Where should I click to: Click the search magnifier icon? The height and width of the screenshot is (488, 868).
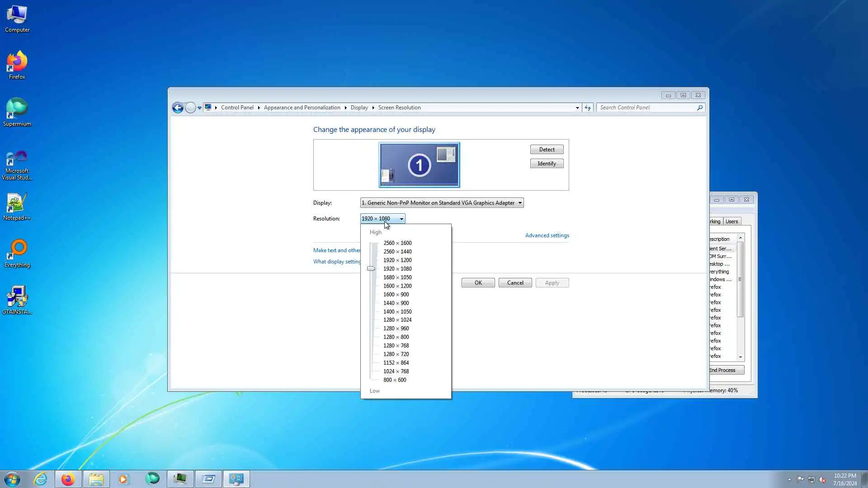coord(699,108)
